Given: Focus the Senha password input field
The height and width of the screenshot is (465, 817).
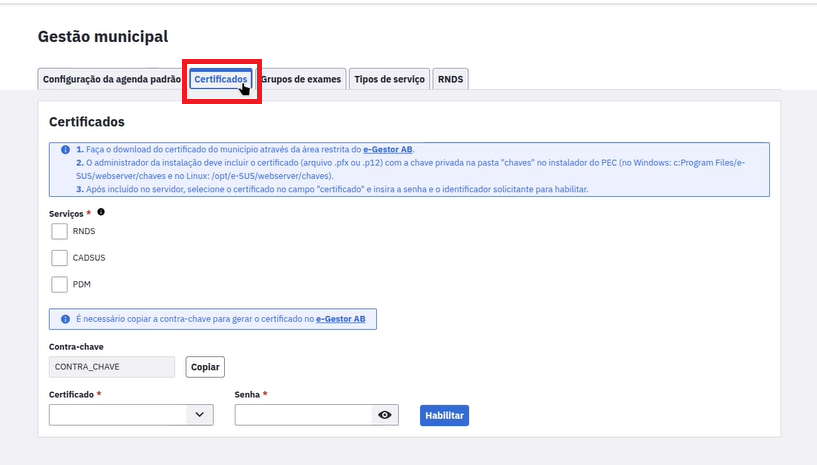Looking at the screenshot, I should (302, 415).
